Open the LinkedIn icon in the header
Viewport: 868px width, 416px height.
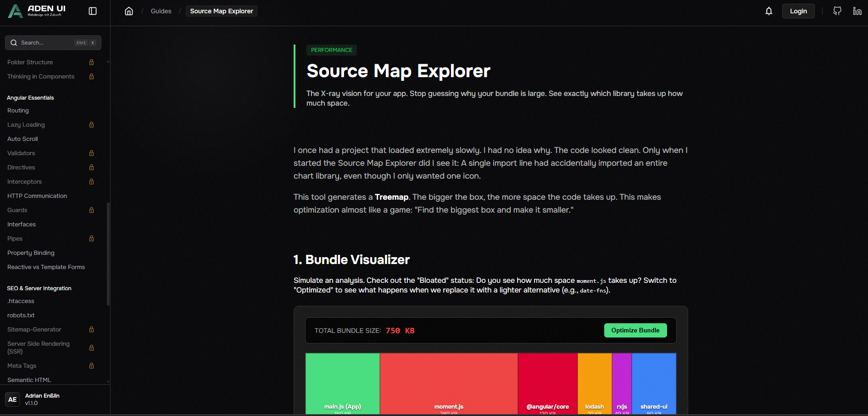pos(857,11)
